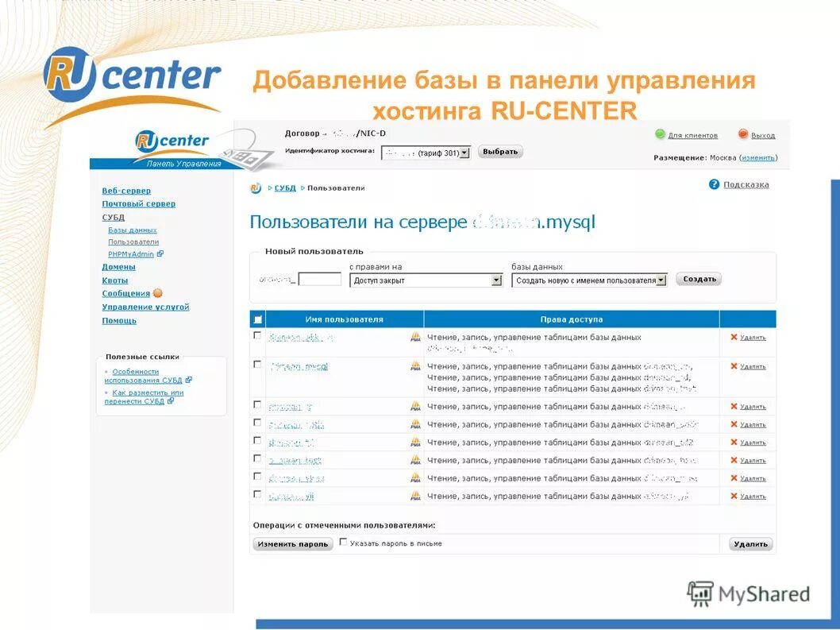Click the blue question mark help icon
Image resolution: width=840 pixels, height=630 pixels.
(714, 184)
